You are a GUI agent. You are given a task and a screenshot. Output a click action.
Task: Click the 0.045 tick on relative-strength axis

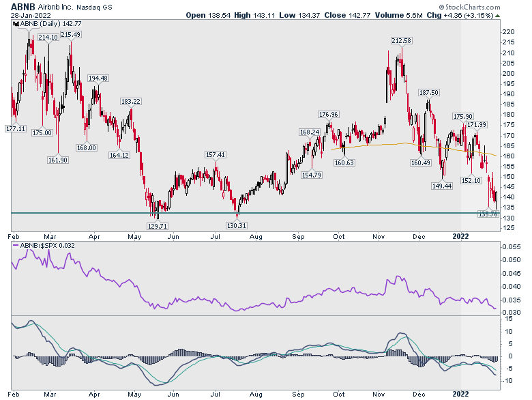click(x=512, y=273)
